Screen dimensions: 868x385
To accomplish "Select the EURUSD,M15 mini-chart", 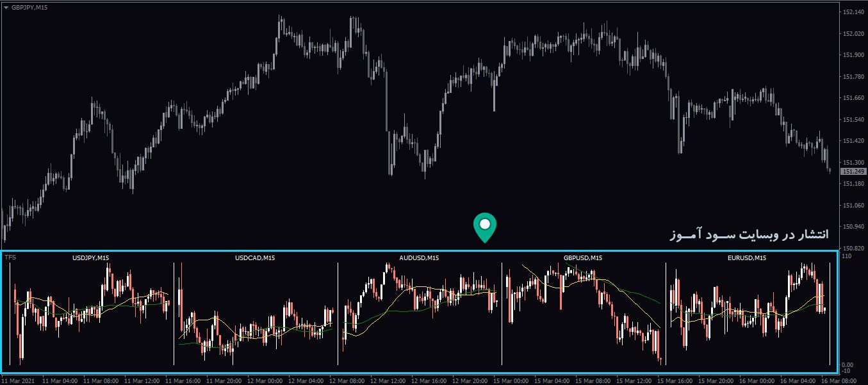I will coord(749,307).
